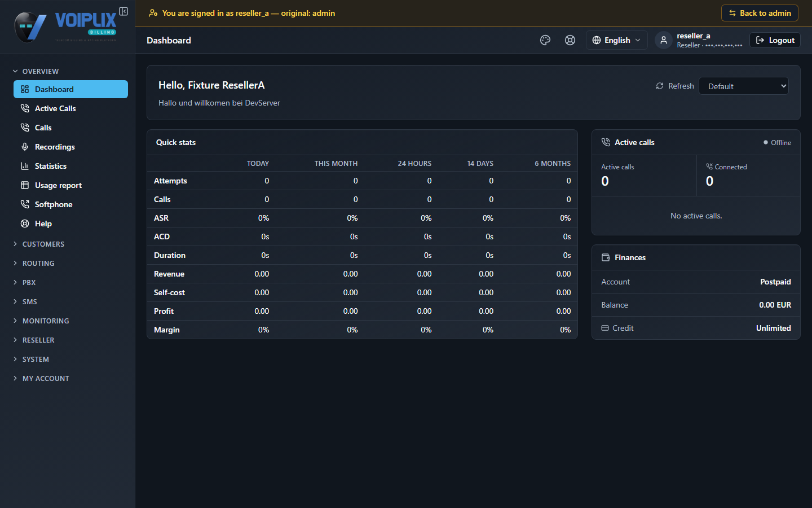812x508 pixels.
Task: Click the Calls phone icon in sidebar
Action: [x=25, y=128]
